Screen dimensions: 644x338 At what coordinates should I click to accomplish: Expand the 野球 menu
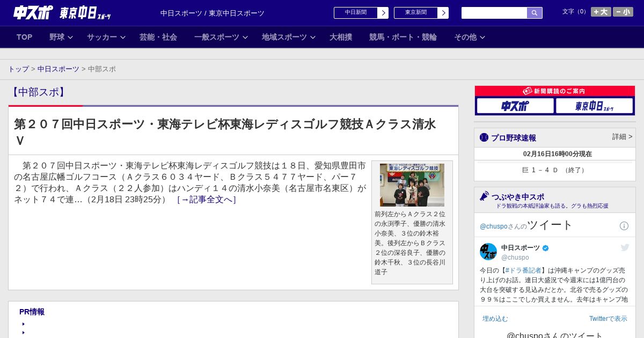61,37
